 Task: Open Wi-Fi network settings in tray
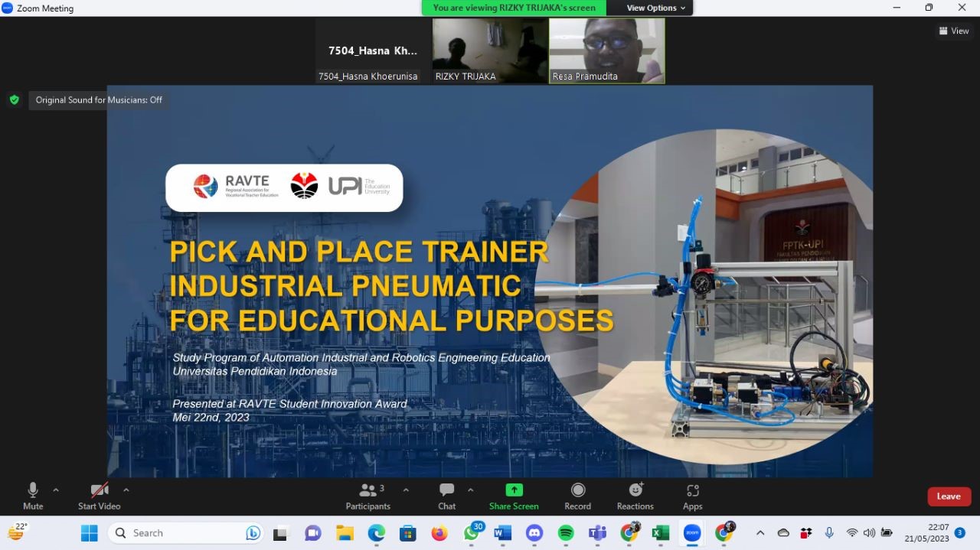[852, 533]
